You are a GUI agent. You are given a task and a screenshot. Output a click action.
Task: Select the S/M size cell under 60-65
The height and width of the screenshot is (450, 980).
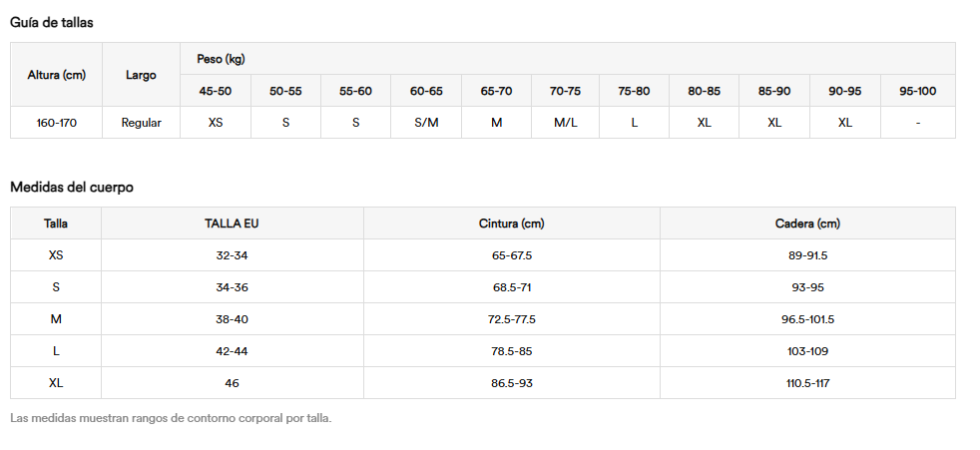click(426, 123)
